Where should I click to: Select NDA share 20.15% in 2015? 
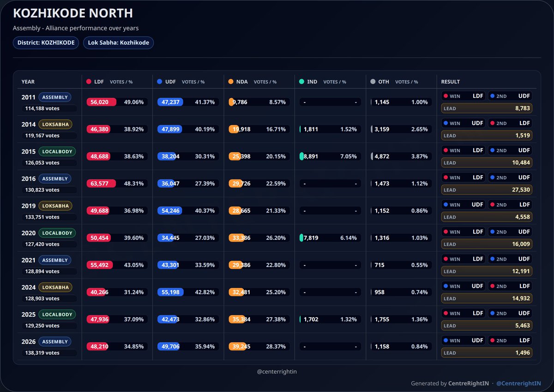[277, 156]
